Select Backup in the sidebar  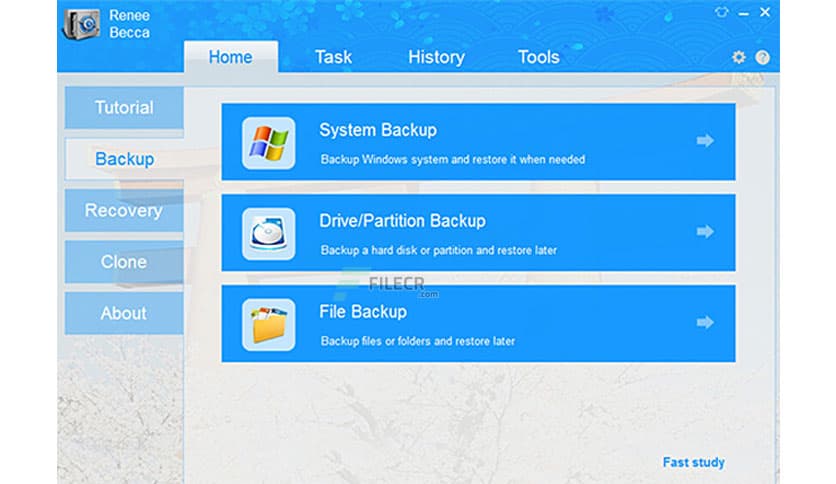[124, 159]
